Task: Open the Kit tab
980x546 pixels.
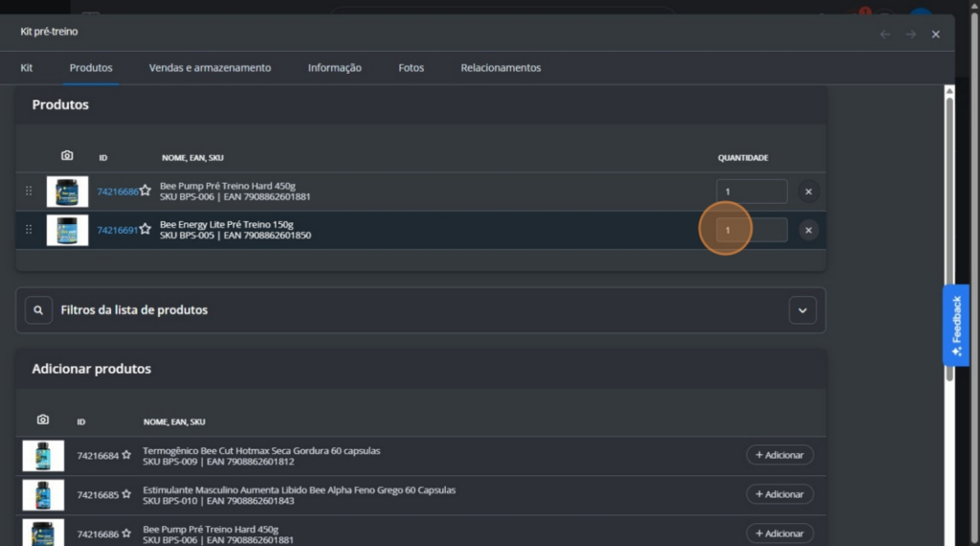Action: (x=26, y=68)
